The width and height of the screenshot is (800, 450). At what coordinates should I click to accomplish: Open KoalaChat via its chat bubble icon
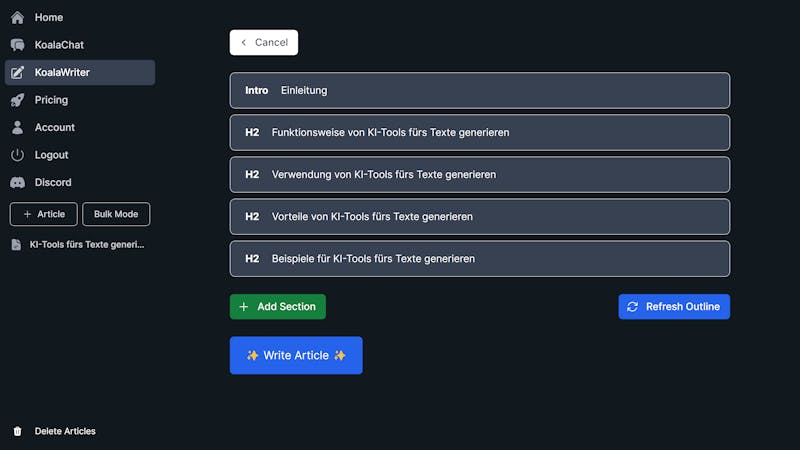pos(17,45)
